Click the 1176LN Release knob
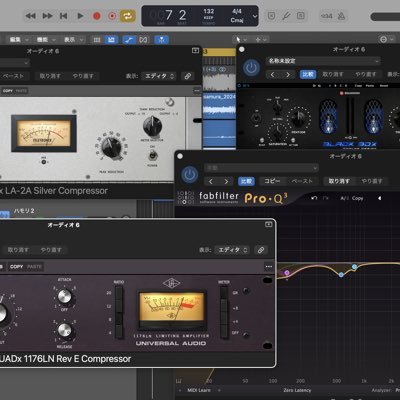The width and height of the screenshot is (400, 400). point(65,330)
